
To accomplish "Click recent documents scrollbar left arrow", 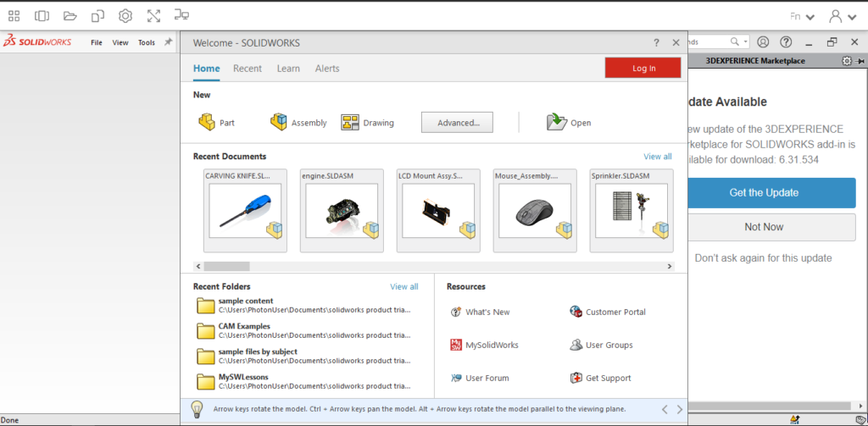I will 198,266.
